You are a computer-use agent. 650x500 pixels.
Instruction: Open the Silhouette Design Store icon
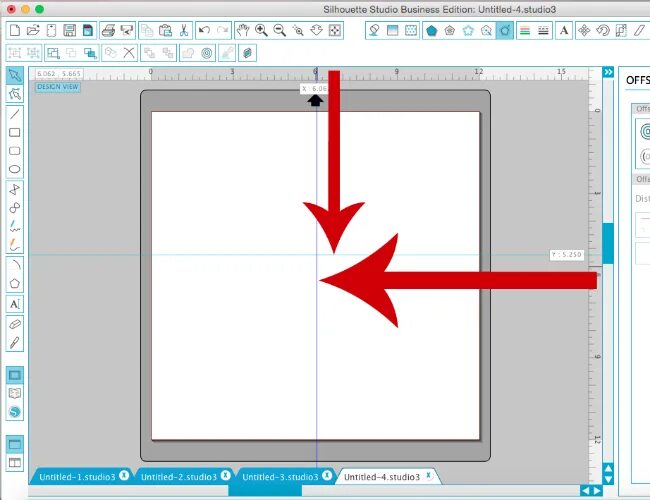coord(15,412)
